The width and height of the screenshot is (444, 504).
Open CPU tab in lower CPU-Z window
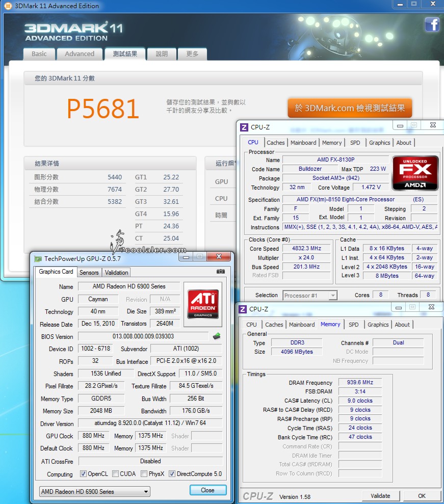tap(251, 325)
